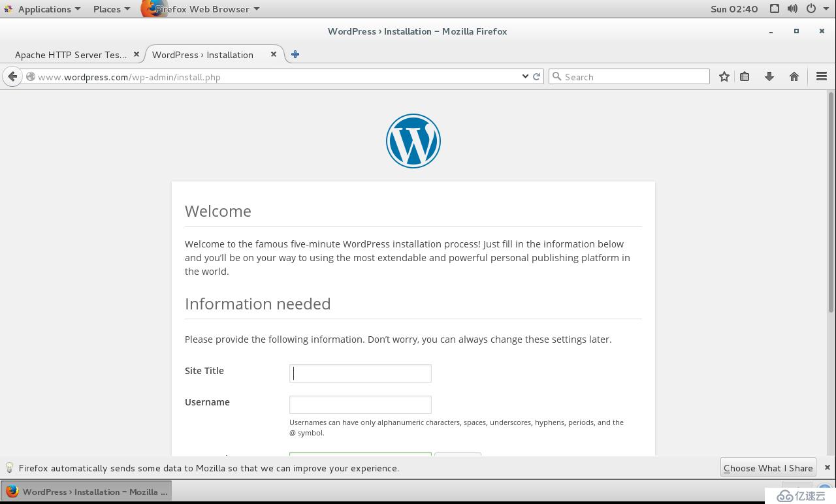Open the downloads arrow icon
This screenshot has width=836, height=504.
769,76
